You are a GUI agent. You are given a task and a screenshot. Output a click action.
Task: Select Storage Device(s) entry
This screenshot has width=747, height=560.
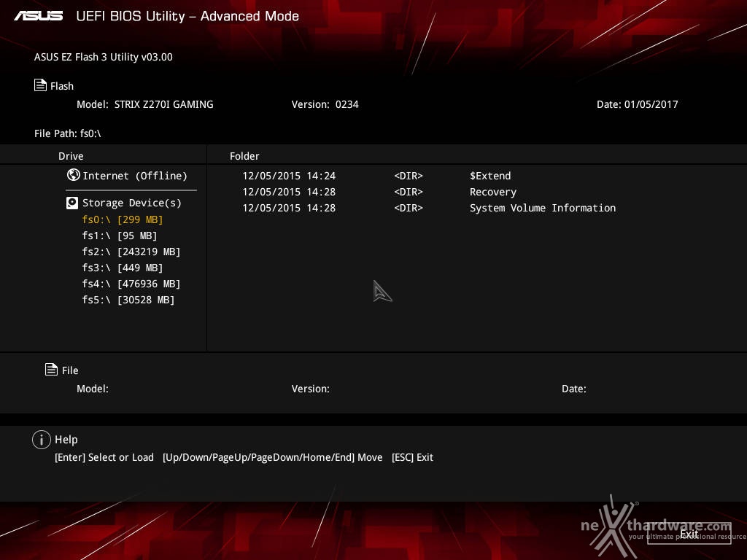point(132,203)
